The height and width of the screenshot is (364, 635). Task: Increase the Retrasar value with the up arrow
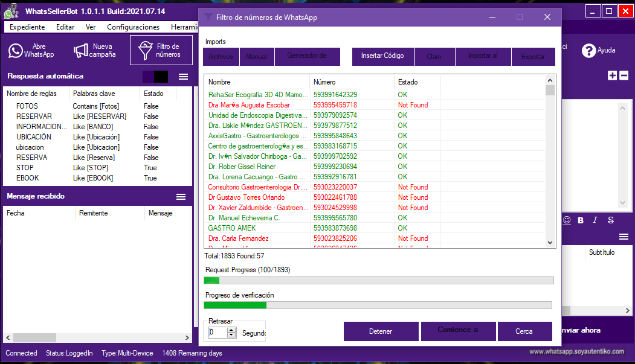coord(231,330)
